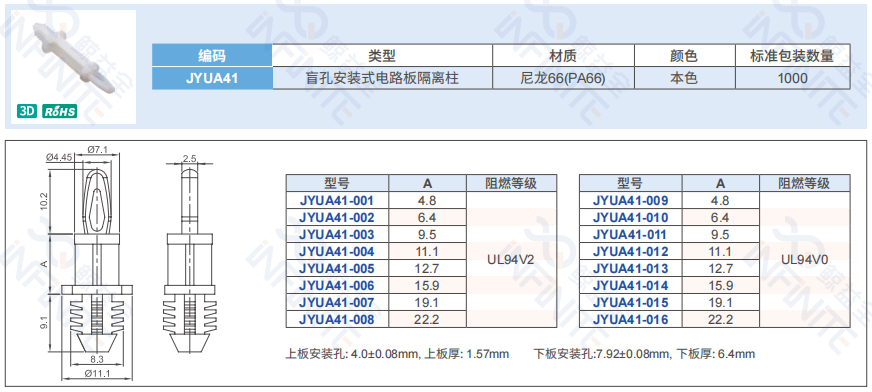Screen dimensions: 872x392
Task: Select the 本色 color cell
Action: point(685,78)
